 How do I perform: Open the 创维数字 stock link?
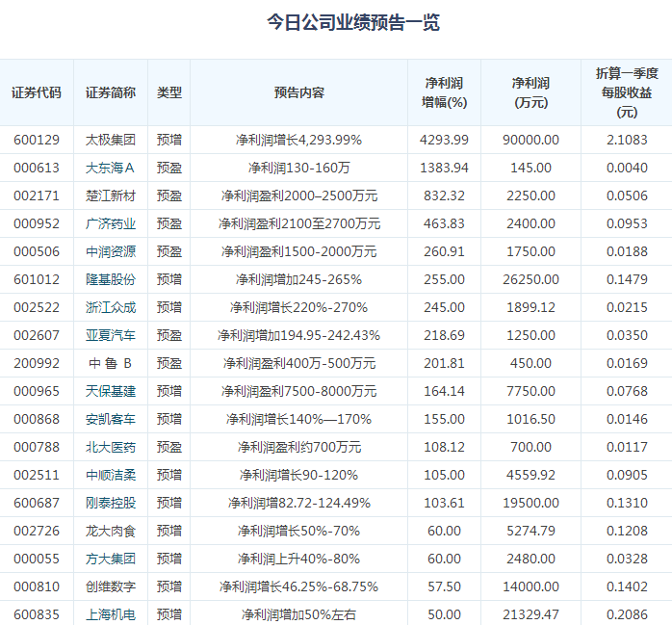pos(110,586)
